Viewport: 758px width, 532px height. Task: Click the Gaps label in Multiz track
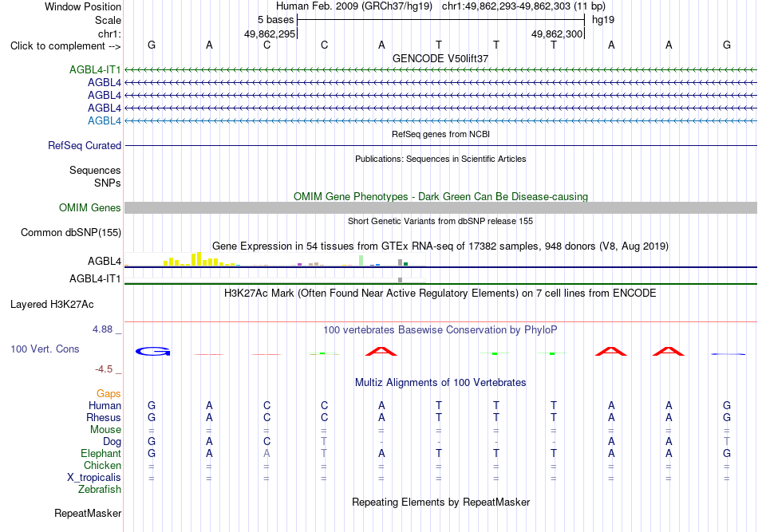[x=109, y=394]
